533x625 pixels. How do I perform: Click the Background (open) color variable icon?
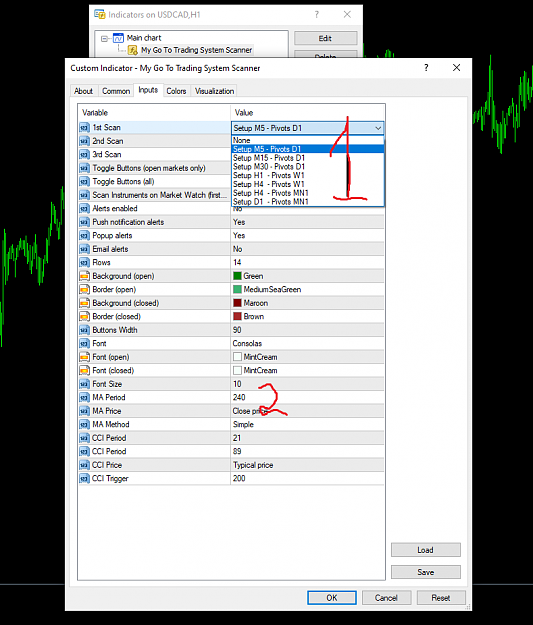click(x=84, y=276)
